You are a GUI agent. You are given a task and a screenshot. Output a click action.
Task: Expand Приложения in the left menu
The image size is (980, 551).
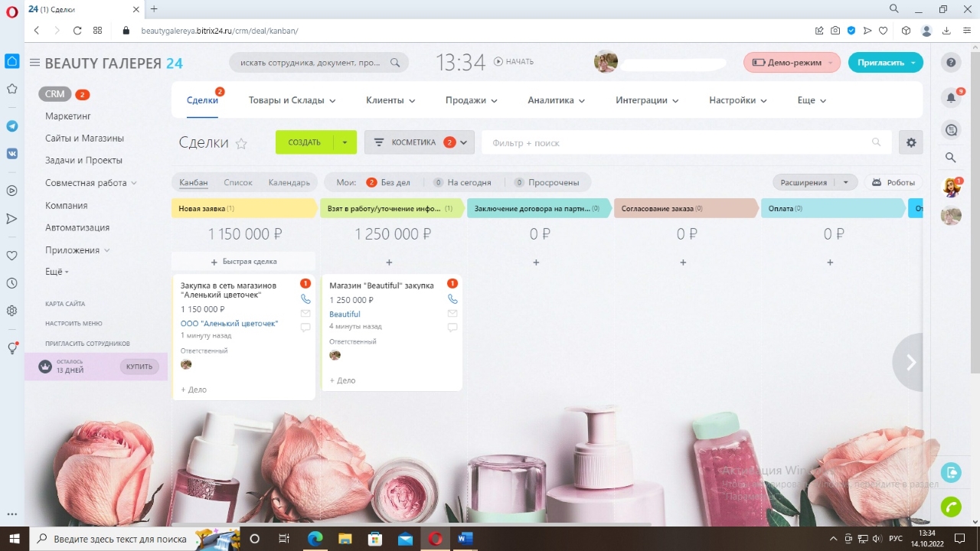point(77,250)
